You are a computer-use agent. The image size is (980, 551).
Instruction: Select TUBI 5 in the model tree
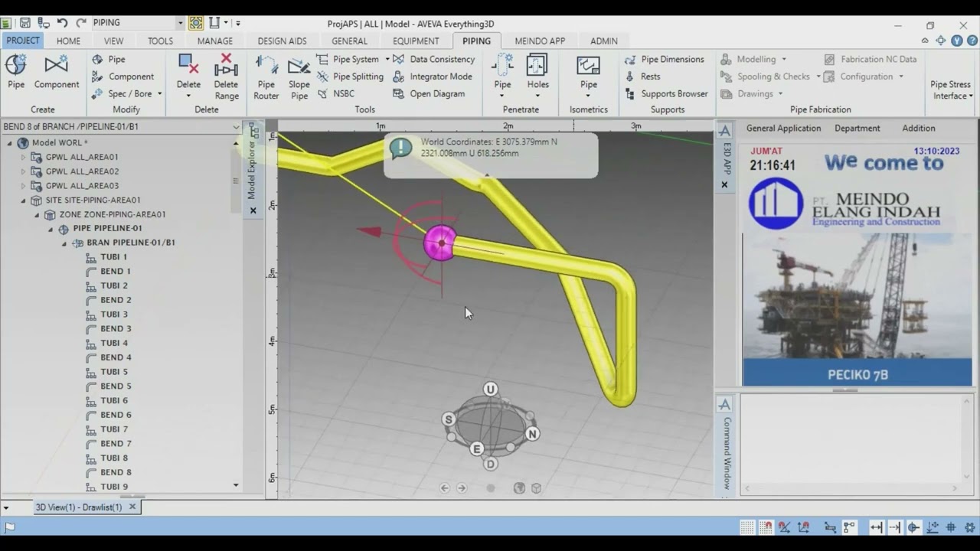[x=114, y=372]
